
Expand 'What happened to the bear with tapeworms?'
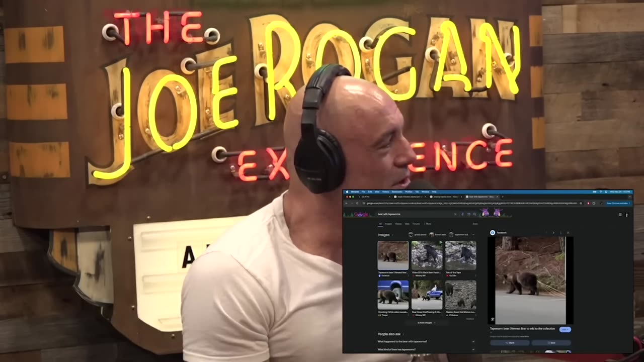tap(426, 341)
